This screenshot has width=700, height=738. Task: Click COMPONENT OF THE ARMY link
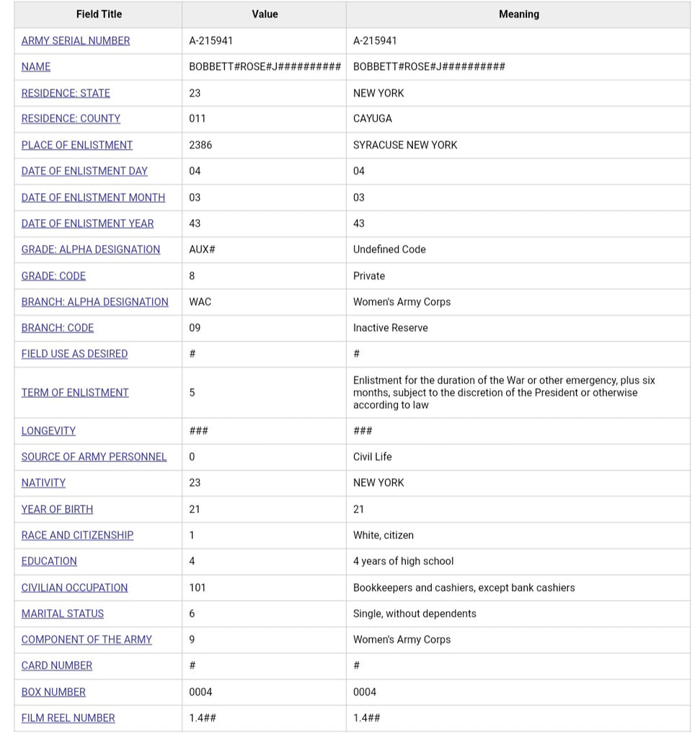coord(87,640)
